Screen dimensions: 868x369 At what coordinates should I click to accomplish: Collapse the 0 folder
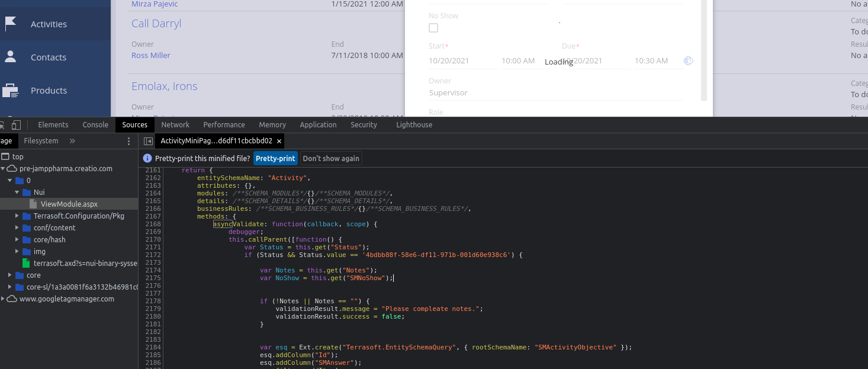click(10, 180)
